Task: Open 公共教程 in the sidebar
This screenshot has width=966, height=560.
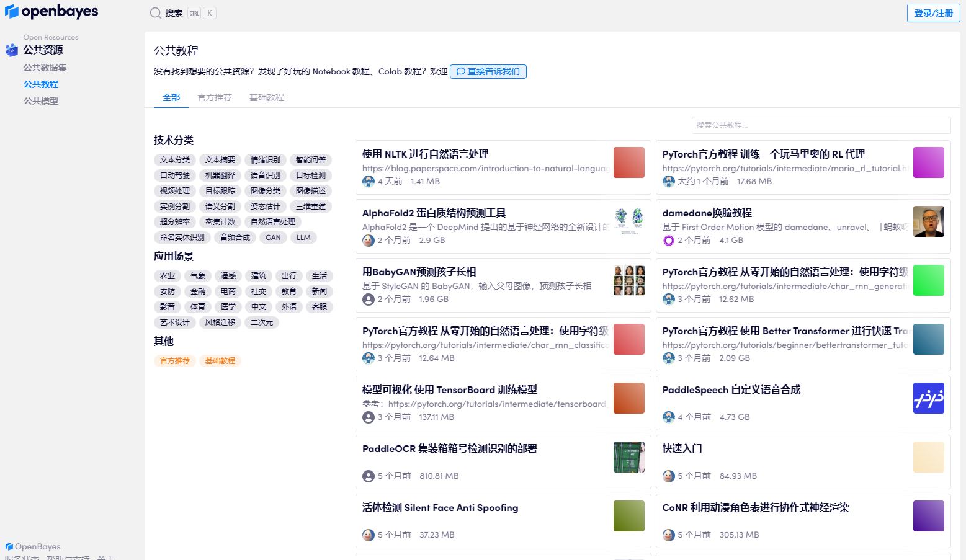Action: 41,84
